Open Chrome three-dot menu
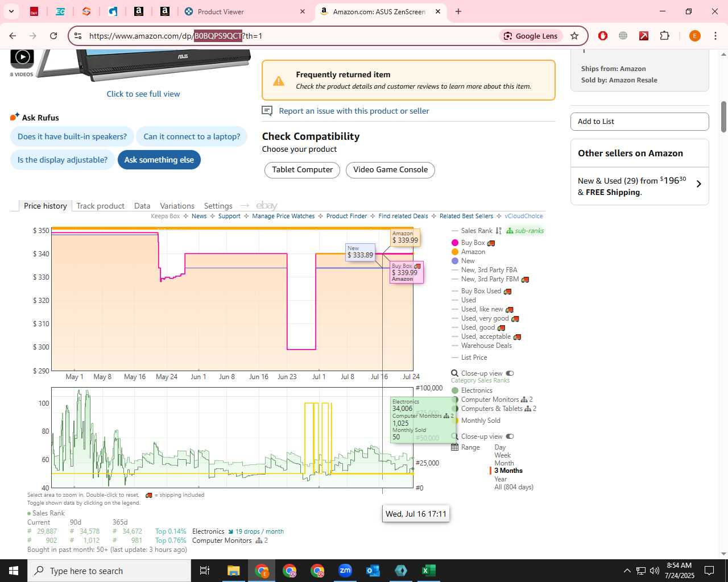Viewport: 728px width, 582px height. point(715,36)
